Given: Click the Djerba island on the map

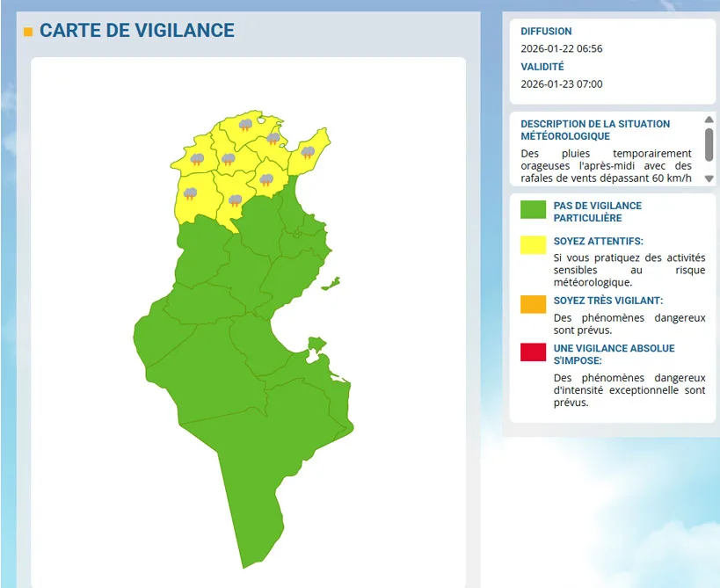Looking at the screenshot, I should (x=316, y=343).
